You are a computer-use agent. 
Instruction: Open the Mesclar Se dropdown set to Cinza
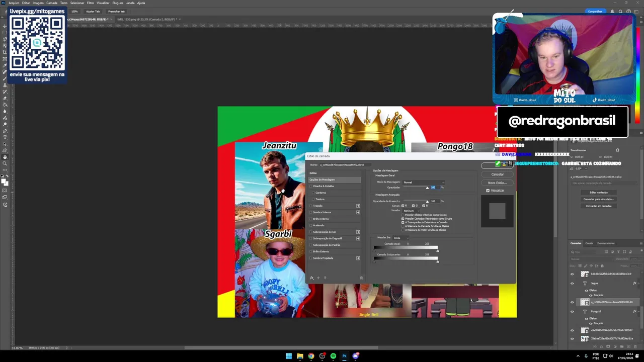coord(401,238)
